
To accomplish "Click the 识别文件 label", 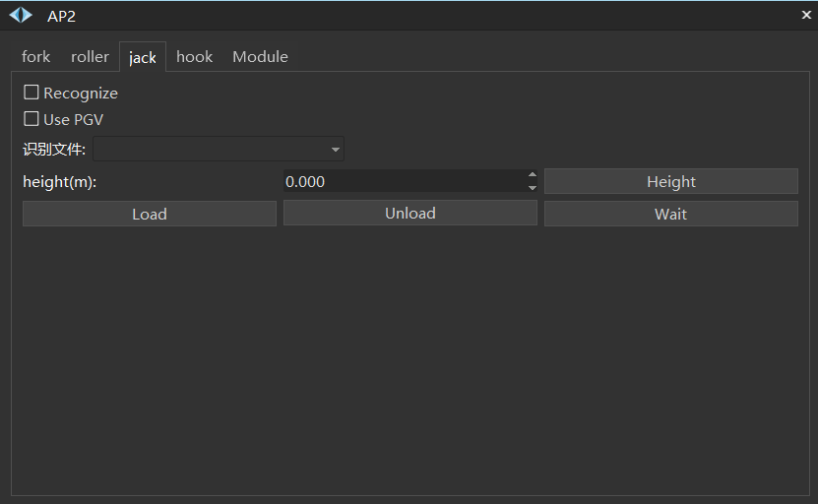I will [54, 150].
